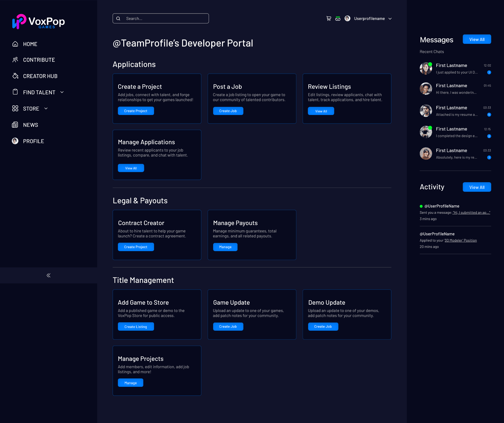Open CONTRIBUTE in the sidebar
504x423 pixels.
click(39, 60)
